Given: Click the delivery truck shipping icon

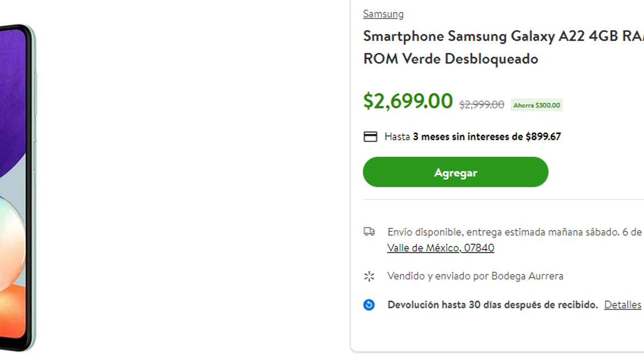Looking at the screenshot, I should [370, 230].
